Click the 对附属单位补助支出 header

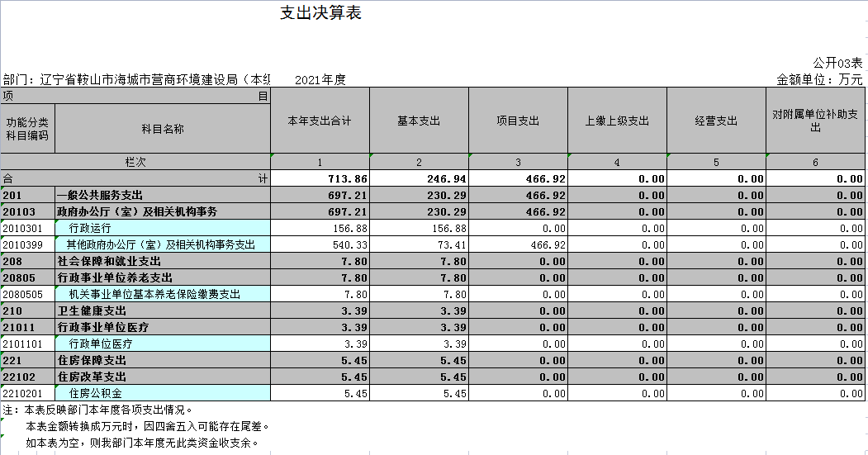[815, 121]
